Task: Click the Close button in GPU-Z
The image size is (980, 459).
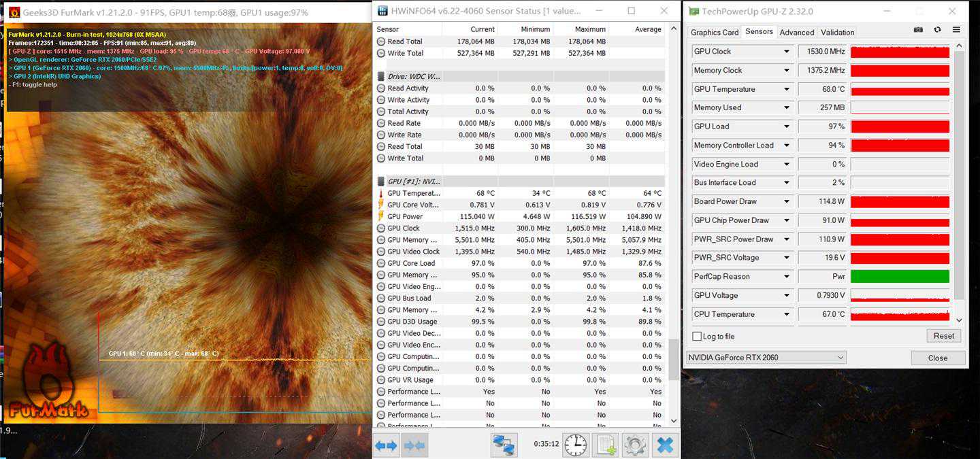Action: [937, 358]
